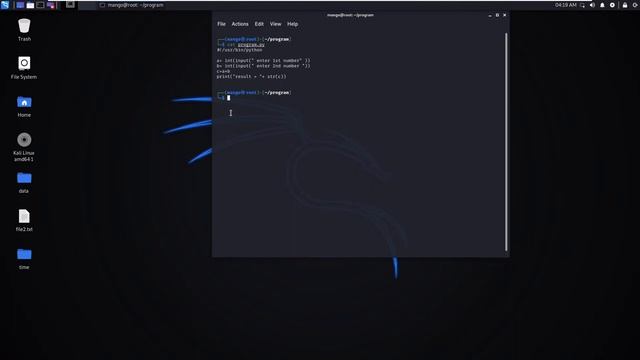The height and width of the screenshot is (360, 640).
Task: Open the data folder on desktop
Action: pyautogui.click(x=24, y=182)
